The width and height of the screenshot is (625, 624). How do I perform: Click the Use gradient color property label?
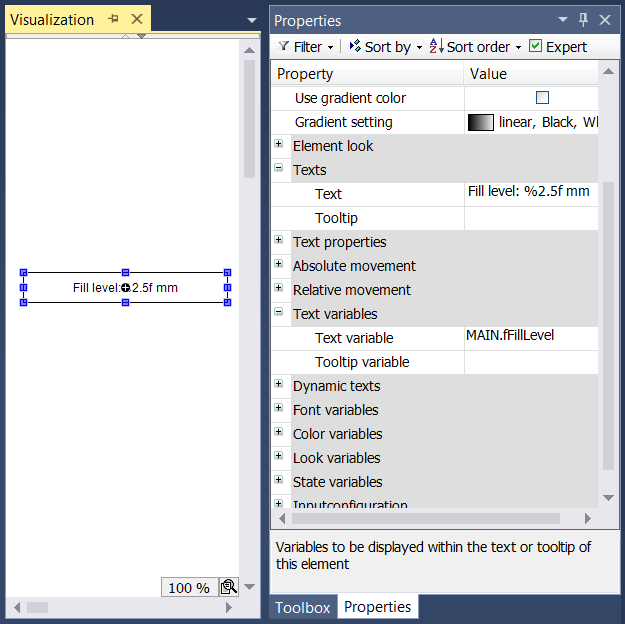point(350,98)
